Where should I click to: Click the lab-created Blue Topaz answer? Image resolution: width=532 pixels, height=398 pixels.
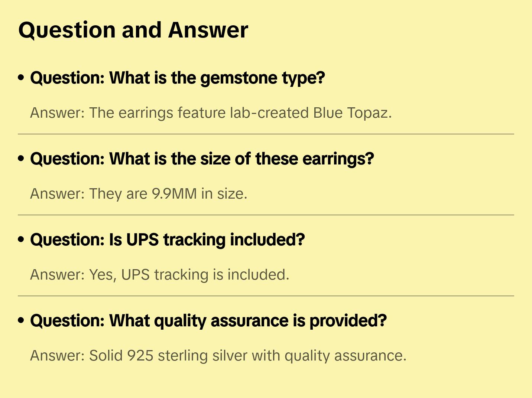[x=211, y=113]
